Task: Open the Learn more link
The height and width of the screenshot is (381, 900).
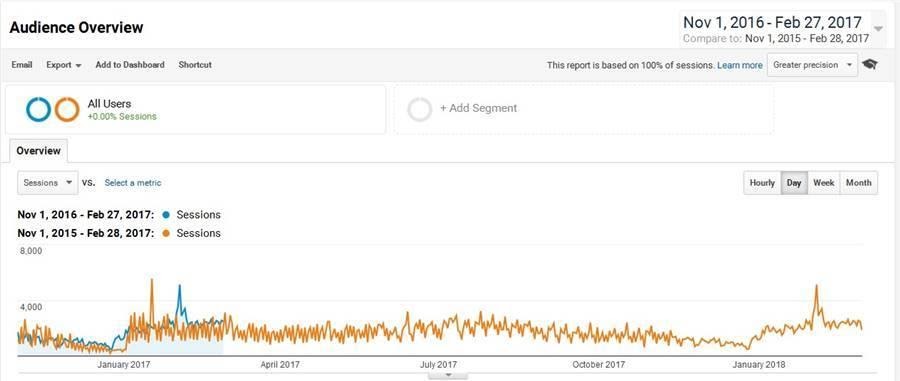Action: [x=740, y=65]
